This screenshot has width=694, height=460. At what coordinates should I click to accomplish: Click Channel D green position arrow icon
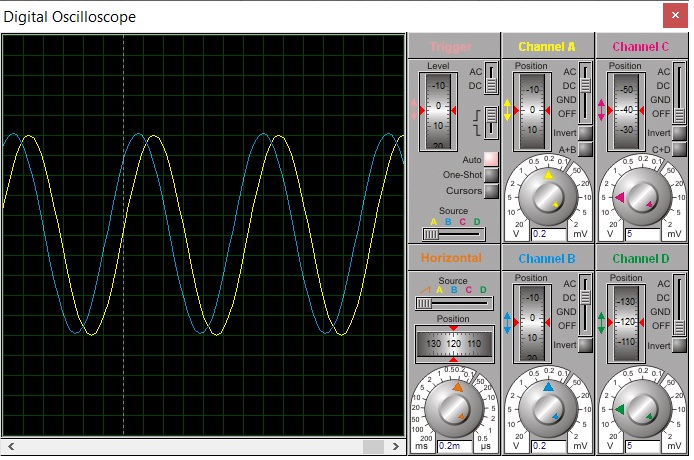601,322
